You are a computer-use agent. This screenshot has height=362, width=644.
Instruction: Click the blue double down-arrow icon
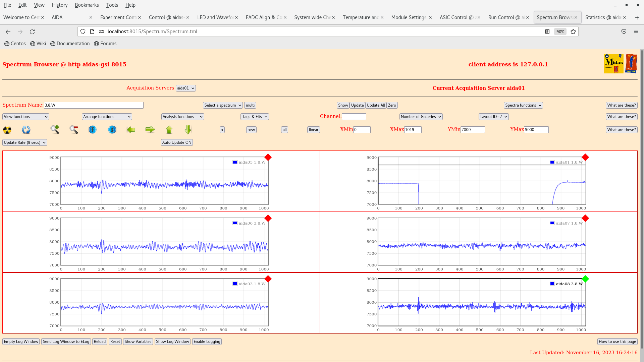93,130
